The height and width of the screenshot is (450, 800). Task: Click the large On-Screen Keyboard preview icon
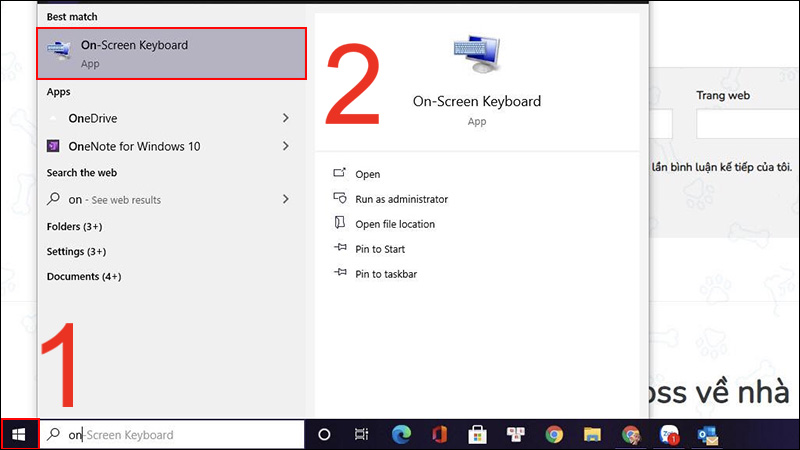click(x=477, y=54)
